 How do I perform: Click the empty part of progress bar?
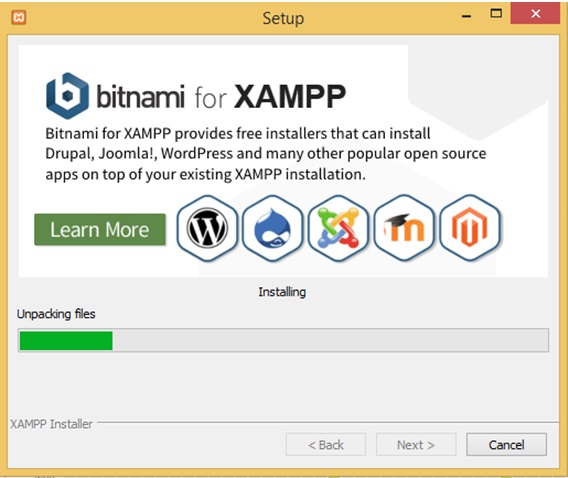(330, 340)
